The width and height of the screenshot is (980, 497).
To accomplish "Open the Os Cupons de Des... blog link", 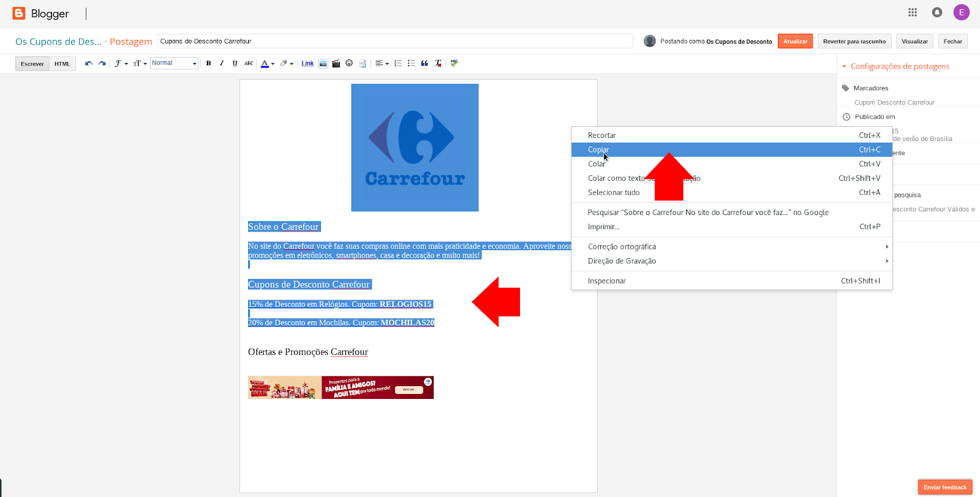I will coord(58,42).
